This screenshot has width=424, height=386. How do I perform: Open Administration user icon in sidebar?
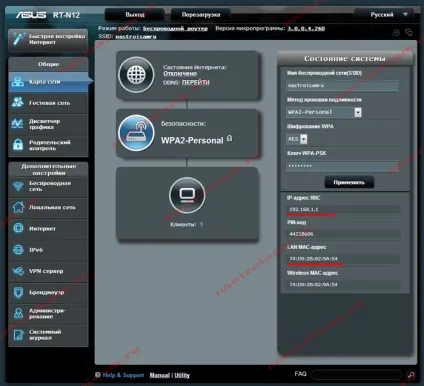pyautogui.click(x=18, y=313)
